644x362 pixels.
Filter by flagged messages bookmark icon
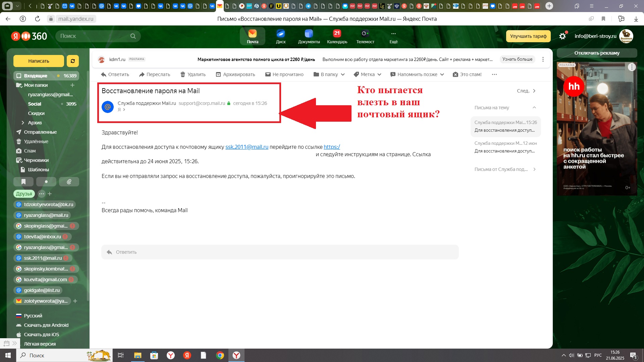coord(23,182)
